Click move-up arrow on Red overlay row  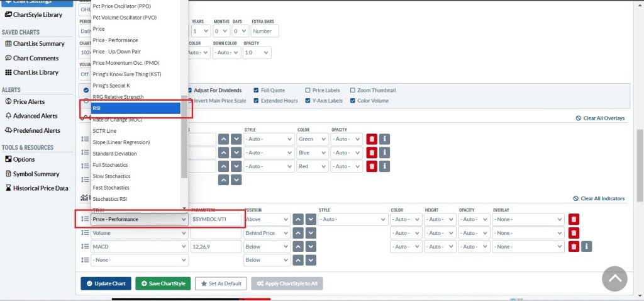point(223,166)
